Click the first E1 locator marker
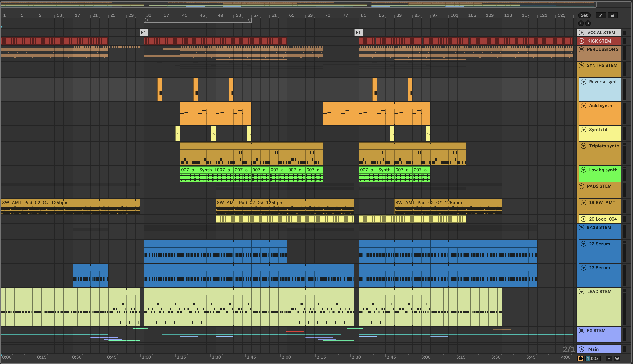The height and width of the screenshot is (364, 633). pyautogui.click(x=144, y=33)
